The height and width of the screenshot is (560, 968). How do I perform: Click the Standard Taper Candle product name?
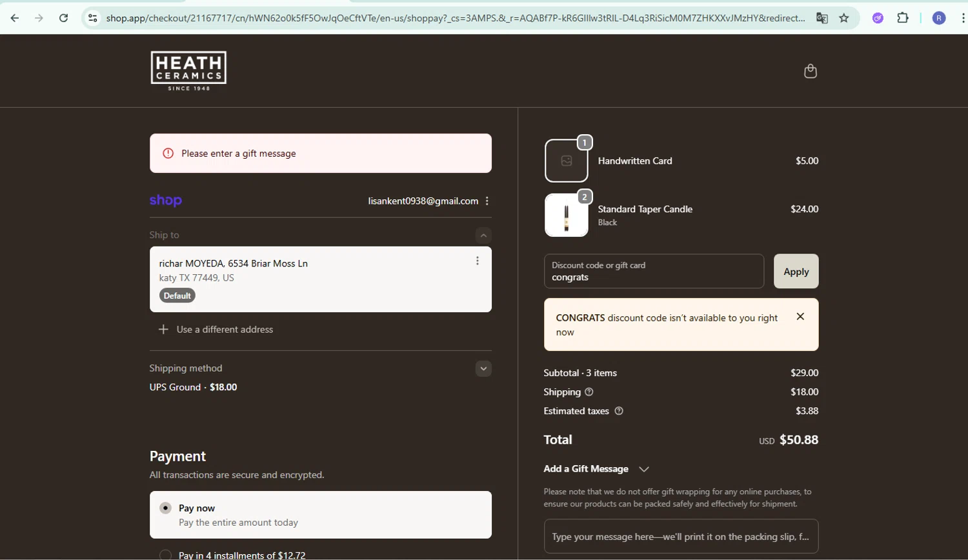[x=645, y=209]
